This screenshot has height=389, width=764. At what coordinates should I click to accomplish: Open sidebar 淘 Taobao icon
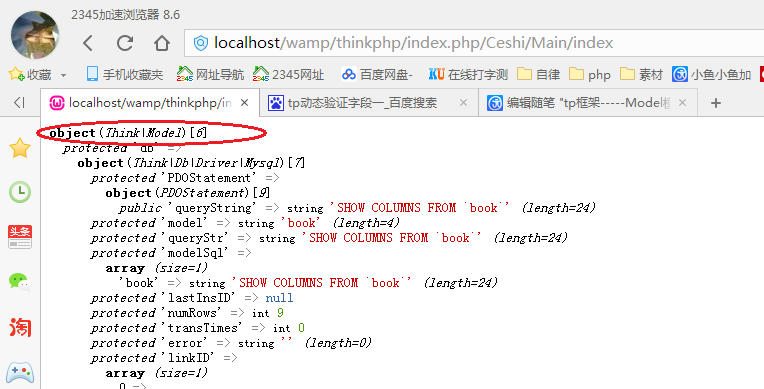click(20, 327)
